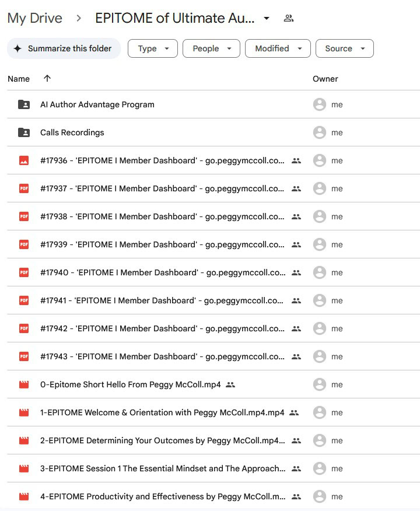Click the Name column header
The width and height of the screenshot is (420, 511).
pos(19,79)
